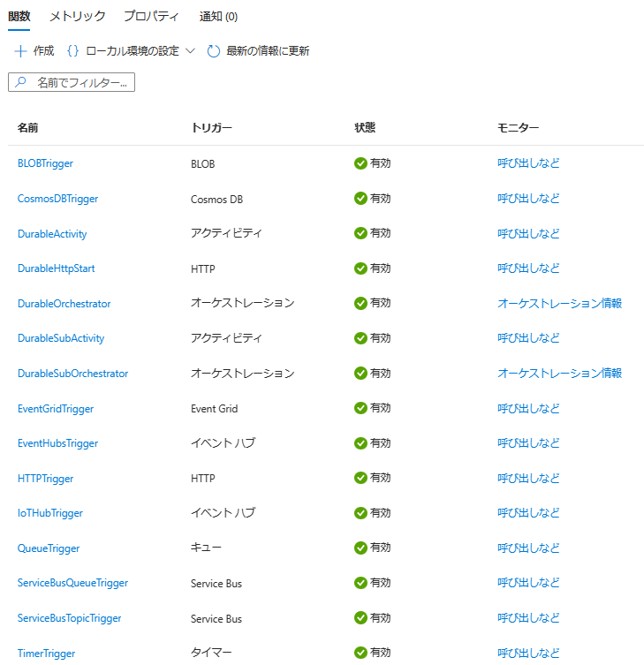
Task: Open the CosmosDBTrigger function link
Action: pos(57,199)
